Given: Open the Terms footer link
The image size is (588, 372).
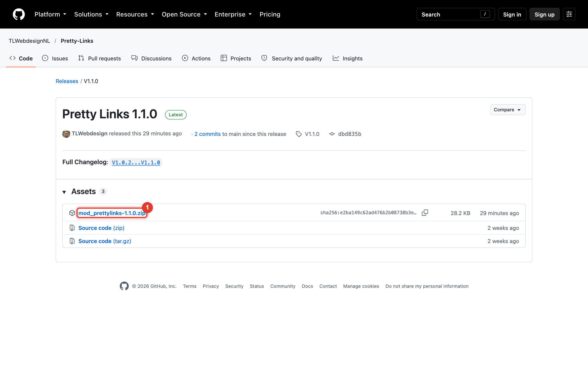Looking at the screenshot, I should point(190,286).
